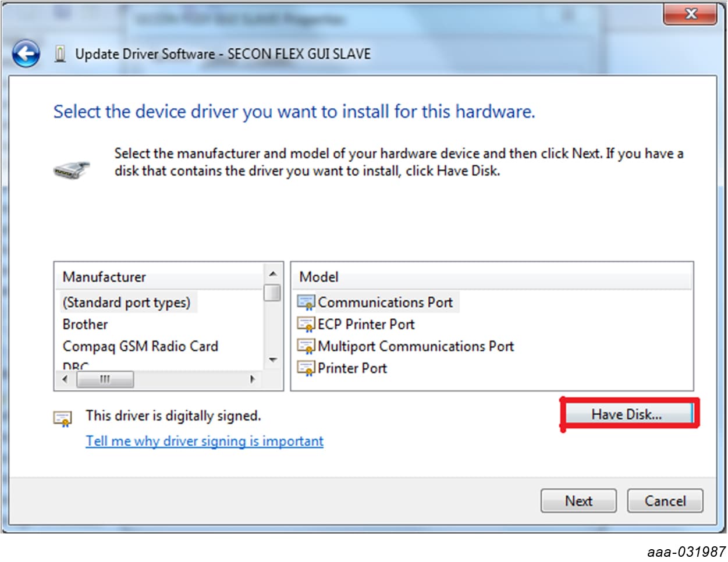Select Brother in the Manufacturer list
This screenshot has width=728, height=562.
[x=86, y=325]
